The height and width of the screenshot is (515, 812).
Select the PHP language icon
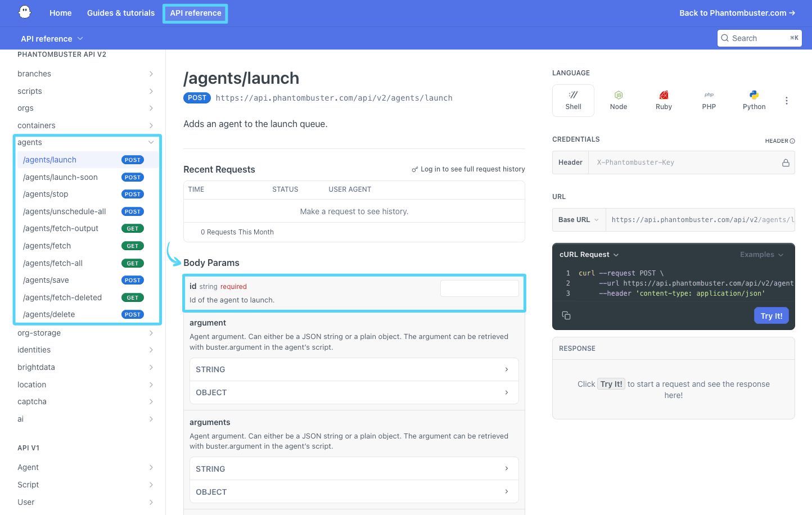pos(709,94)
